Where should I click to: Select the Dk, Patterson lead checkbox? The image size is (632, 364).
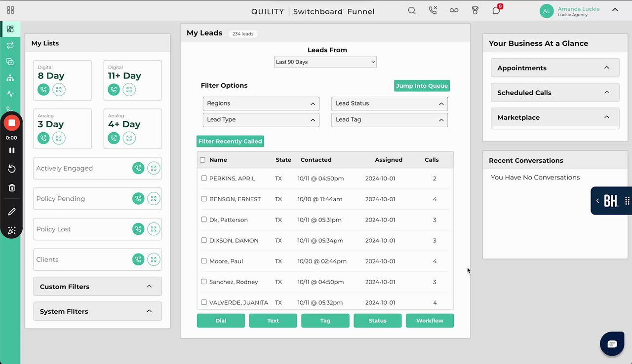tap(204, 219)
